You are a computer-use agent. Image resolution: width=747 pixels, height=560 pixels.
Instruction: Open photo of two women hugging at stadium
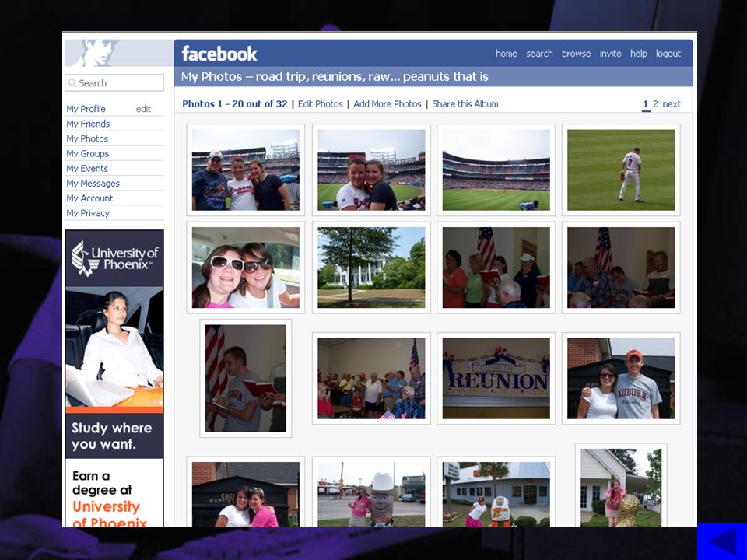coord(371,170)
